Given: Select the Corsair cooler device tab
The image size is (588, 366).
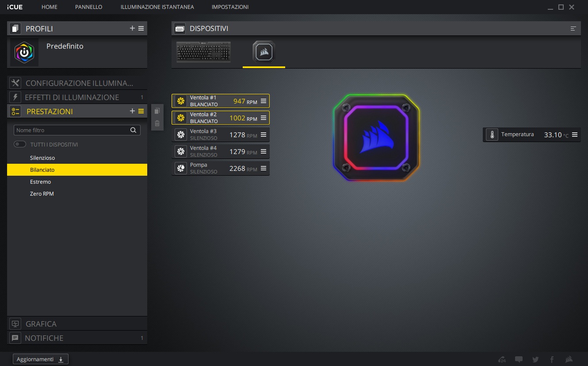Looking at the screenshot, I should point(264,52).
